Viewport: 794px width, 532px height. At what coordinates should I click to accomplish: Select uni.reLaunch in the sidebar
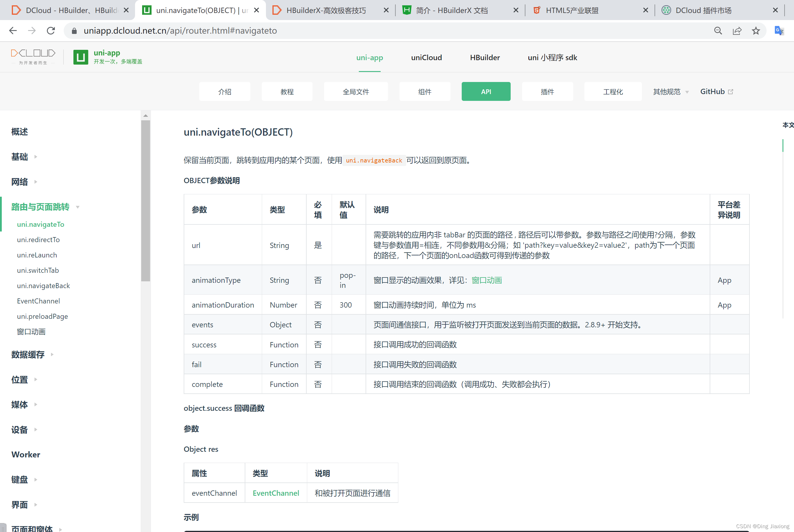[x=37, y=255]
